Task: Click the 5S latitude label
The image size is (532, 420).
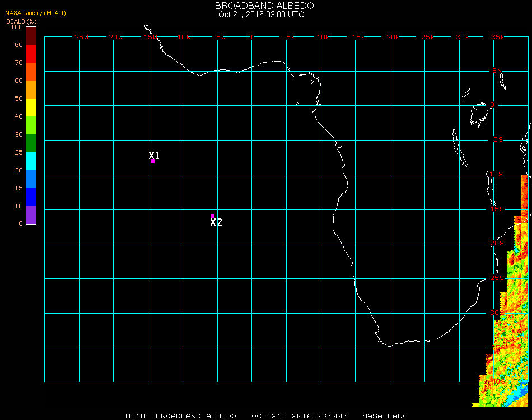Action: 498,140
